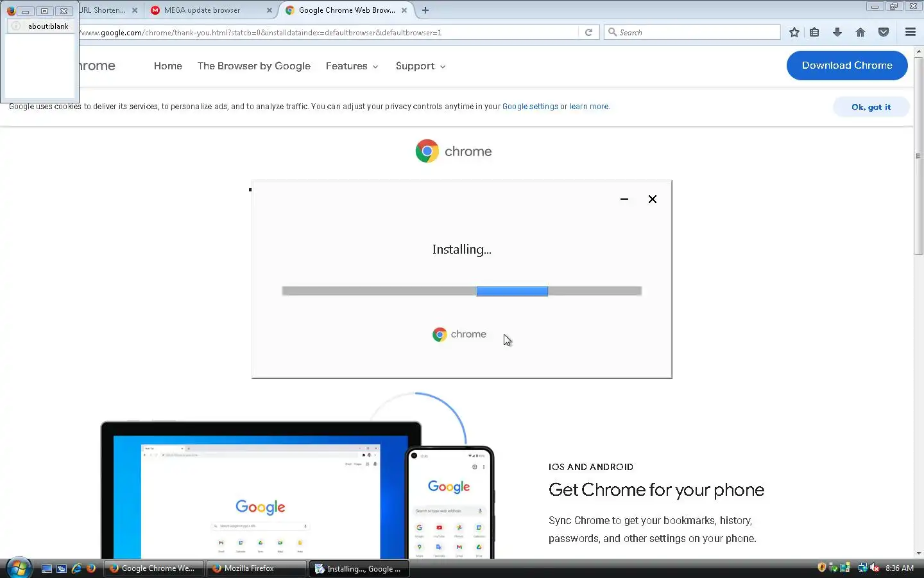Viewport: 924px width, 578px height.
Task: Click the muted volume tray icon
Action: [874, 568]
